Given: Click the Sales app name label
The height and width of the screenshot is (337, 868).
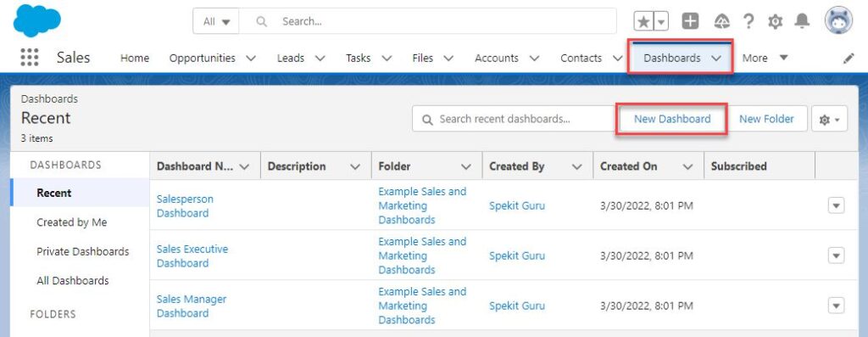Looking at the screenshot, I should click(x=73, y=58).
